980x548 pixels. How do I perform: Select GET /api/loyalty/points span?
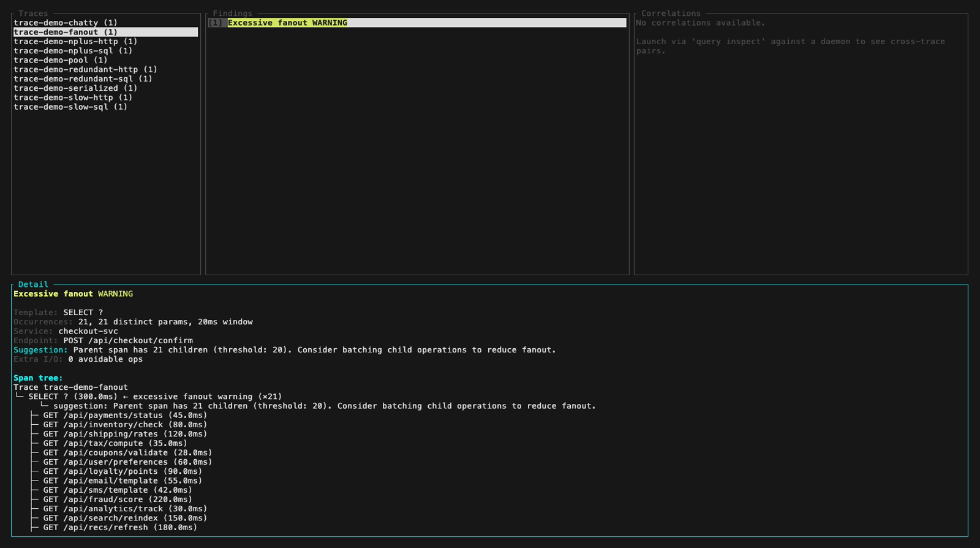coord(123,471)
